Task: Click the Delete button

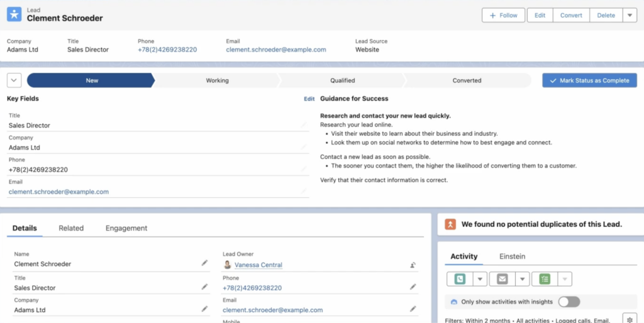Action: coord(606,15)
